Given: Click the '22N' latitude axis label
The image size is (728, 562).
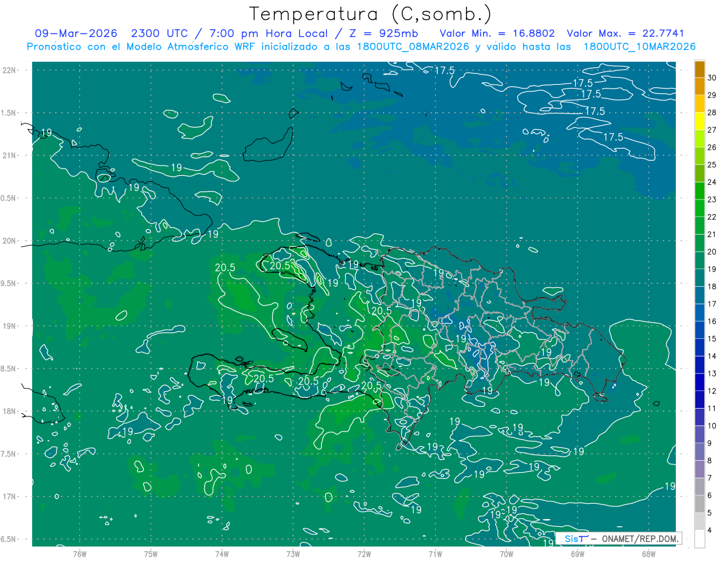Looking at the screenshot, I should click(10, 70).
